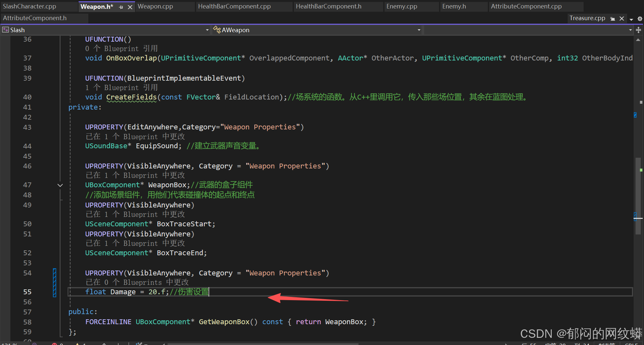
Task: Place cursor on Damage variable name
Action: click(123, 292)
